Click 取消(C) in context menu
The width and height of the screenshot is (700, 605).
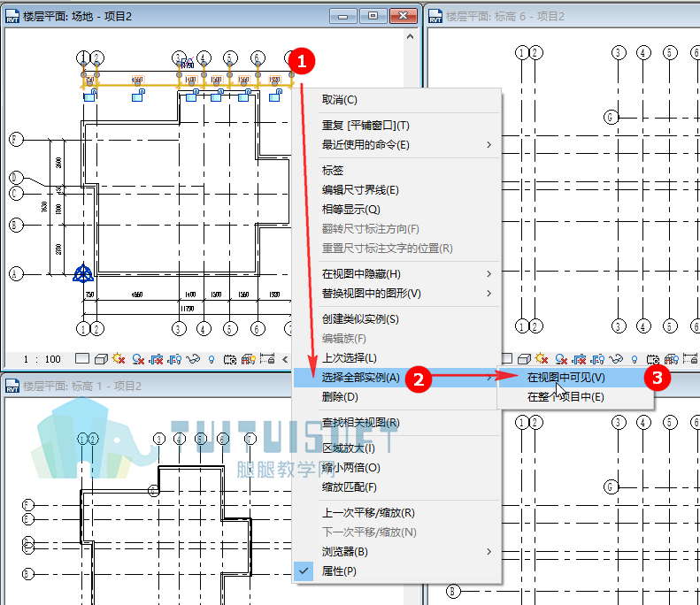point(396,99)
